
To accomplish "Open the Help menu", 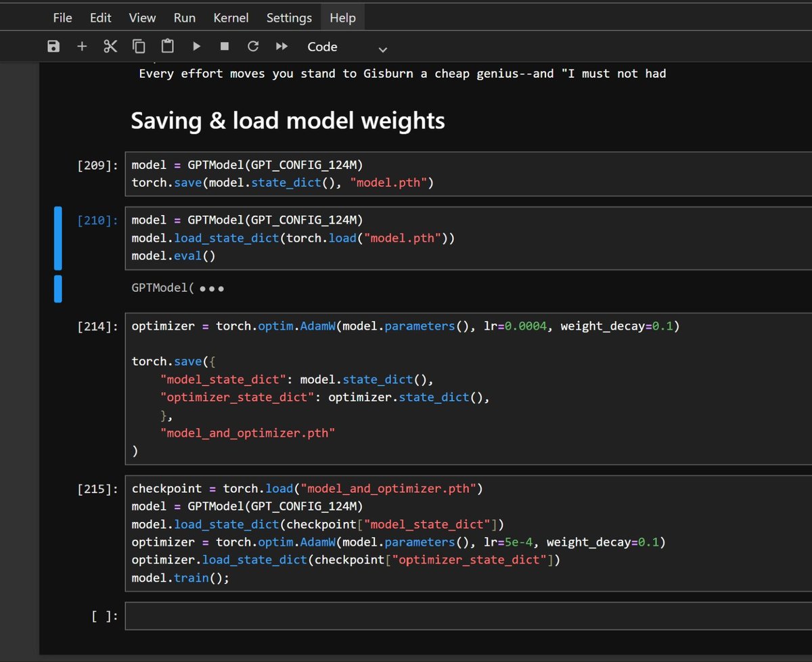I will pos(342,18).
